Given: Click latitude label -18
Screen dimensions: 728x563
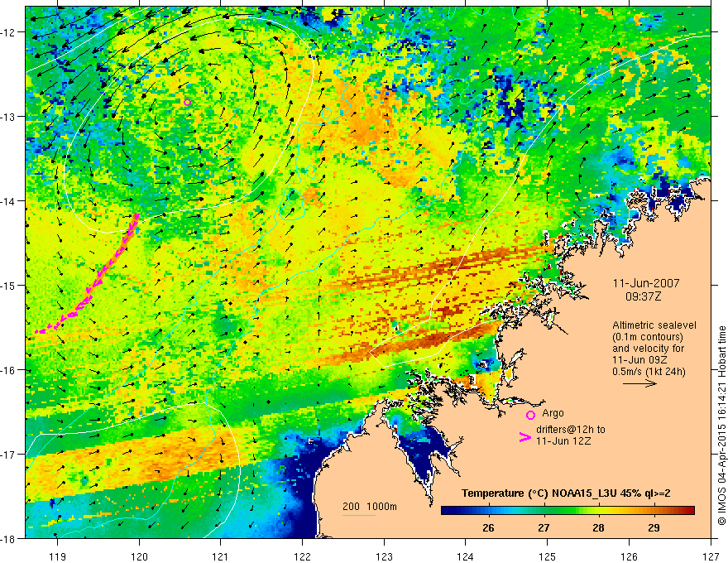Looking at the screenshot, I should click(8, 538).
